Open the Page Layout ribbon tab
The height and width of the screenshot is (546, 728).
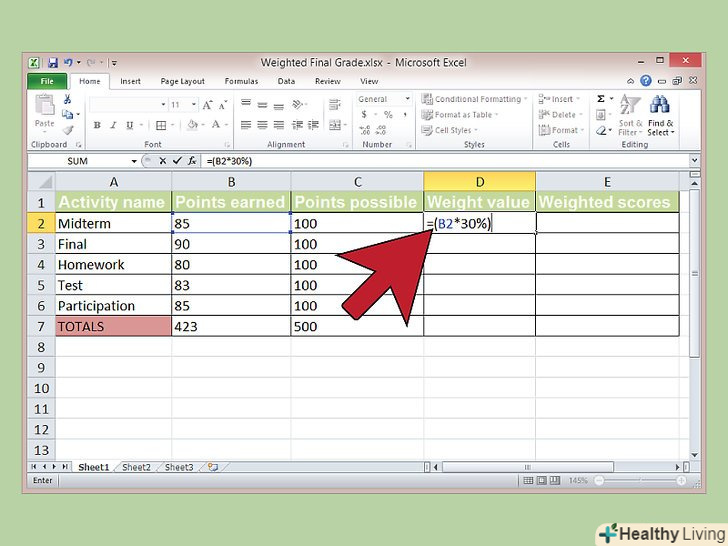[x=183, y=81]
